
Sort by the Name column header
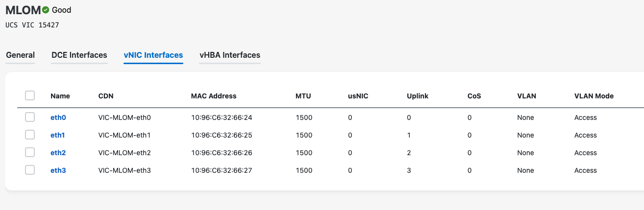(x=60, y=96)
